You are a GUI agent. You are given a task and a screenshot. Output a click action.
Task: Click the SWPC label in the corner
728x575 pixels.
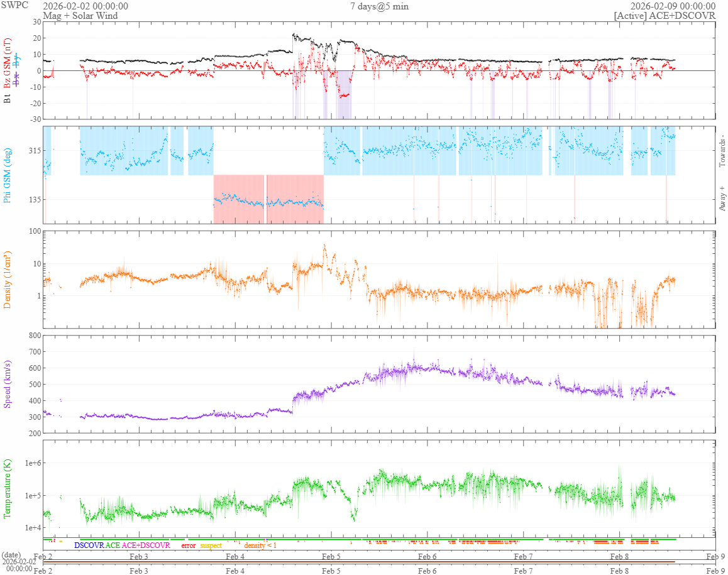click(14, 5)
